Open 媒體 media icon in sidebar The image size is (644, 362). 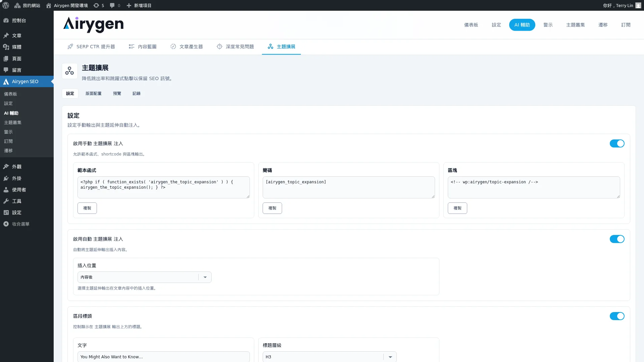tap(6, 47)
